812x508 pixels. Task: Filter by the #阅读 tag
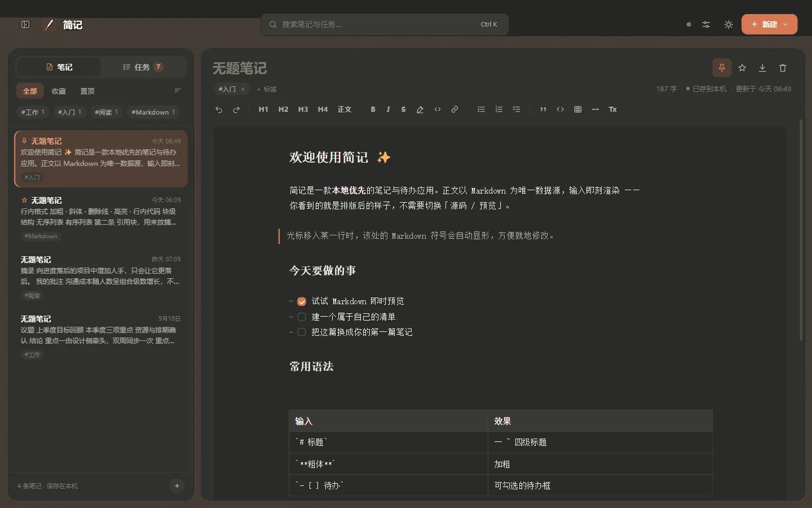tap(106, 112)
